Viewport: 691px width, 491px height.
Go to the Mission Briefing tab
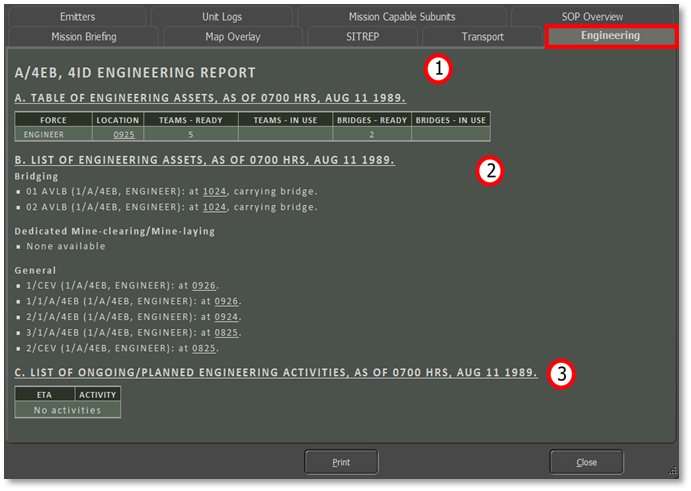(x=83, y=37)
